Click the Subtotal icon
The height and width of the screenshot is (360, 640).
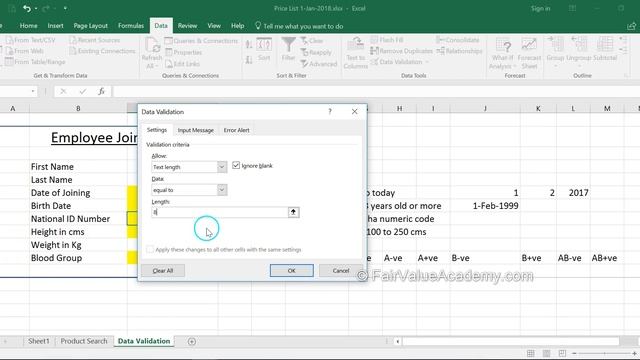pos(605,45)
